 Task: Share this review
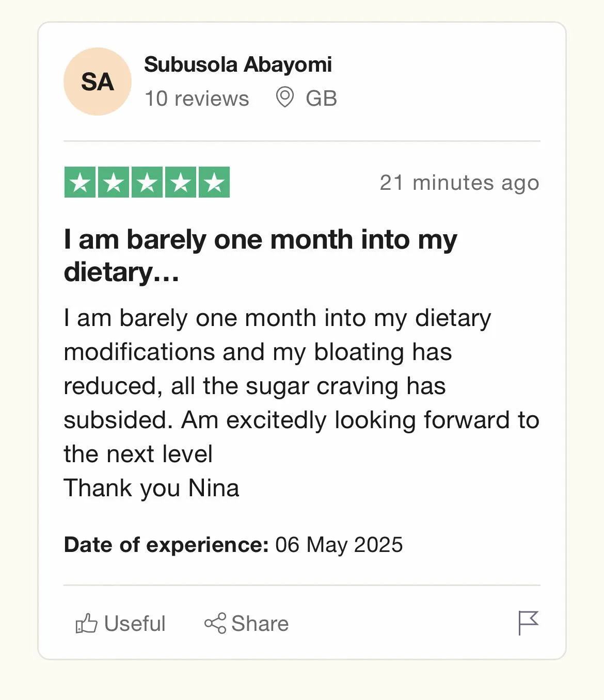(246, 623)
